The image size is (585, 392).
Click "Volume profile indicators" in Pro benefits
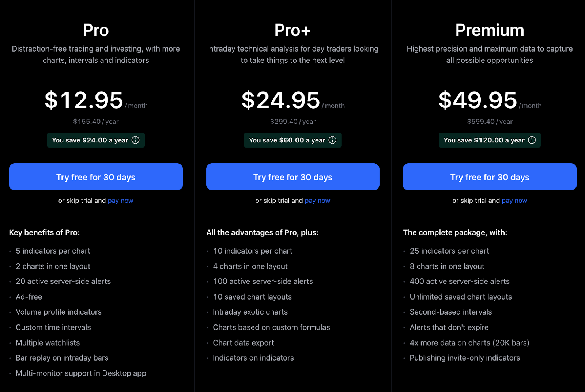(58, 312)
